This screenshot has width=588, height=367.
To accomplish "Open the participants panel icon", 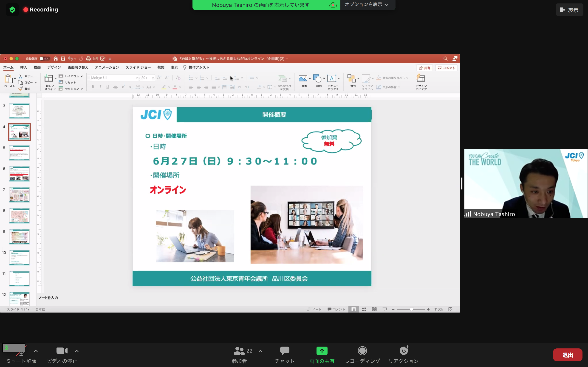I will pyautogui.click(x=239, y=350).
